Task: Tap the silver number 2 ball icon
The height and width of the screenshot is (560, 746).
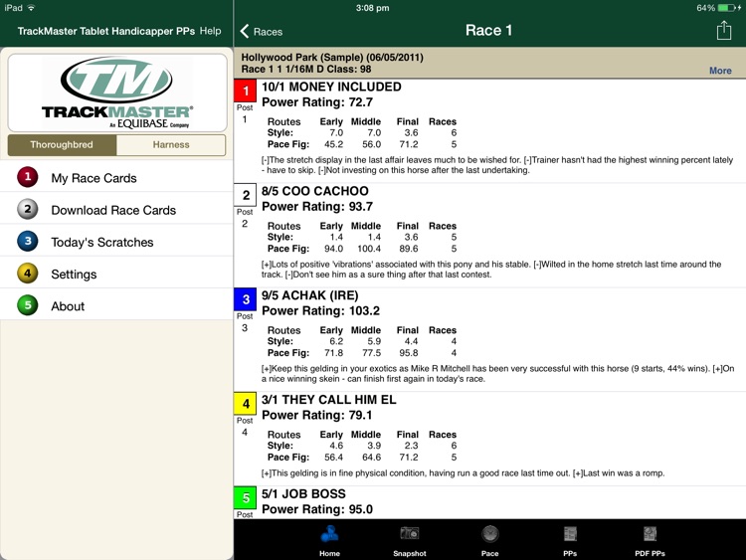Action: (28, 209)
